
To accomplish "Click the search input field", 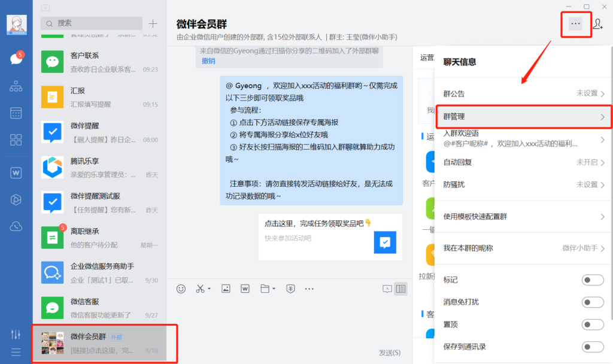I will coord(92,23).
